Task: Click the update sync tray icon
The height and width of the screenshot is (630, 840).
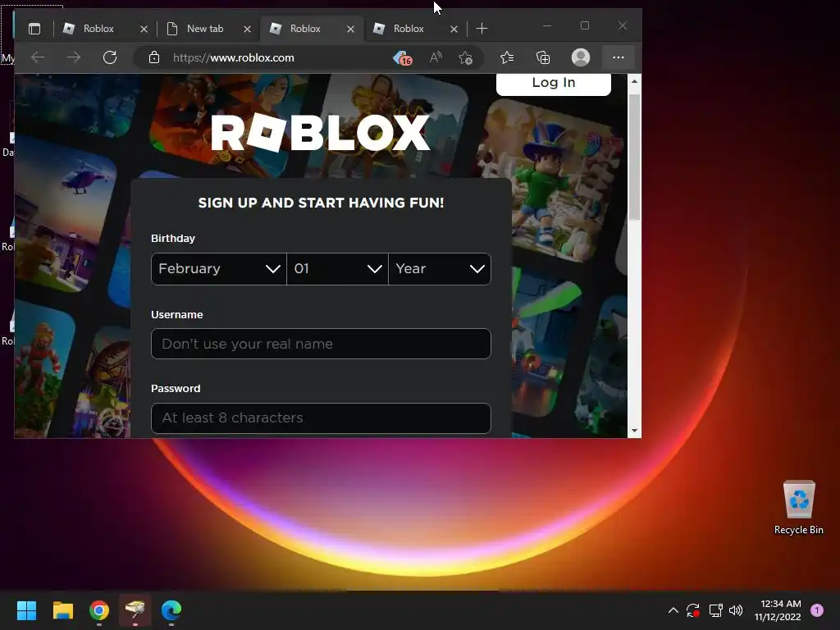Action: pyautogui.click(x=693, y=610)
